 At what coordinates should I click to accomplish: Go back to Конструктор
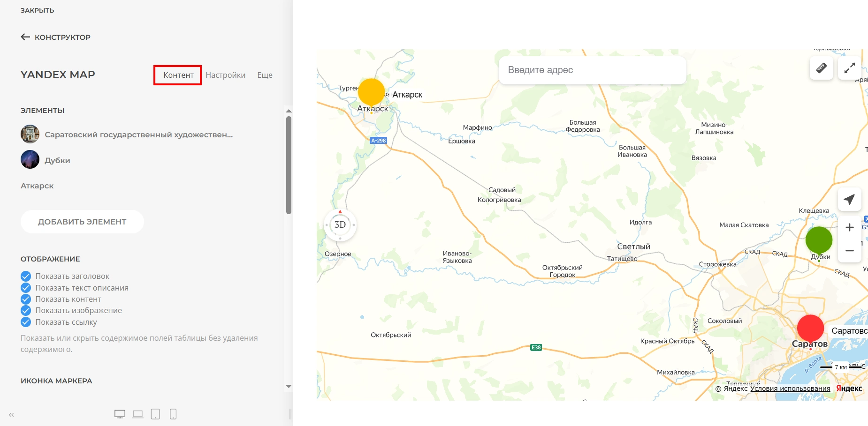click(x=56, y=37)
